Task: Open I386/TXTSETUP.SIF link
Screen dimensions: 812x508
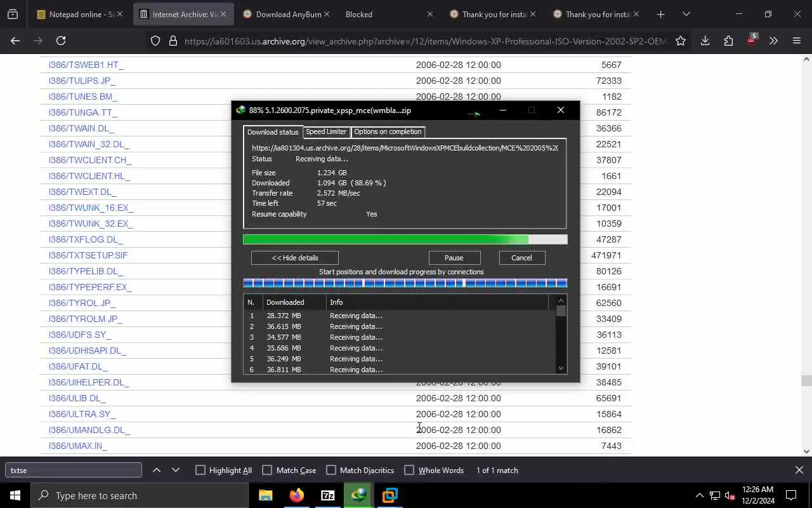Action: [x=88, y=255]
